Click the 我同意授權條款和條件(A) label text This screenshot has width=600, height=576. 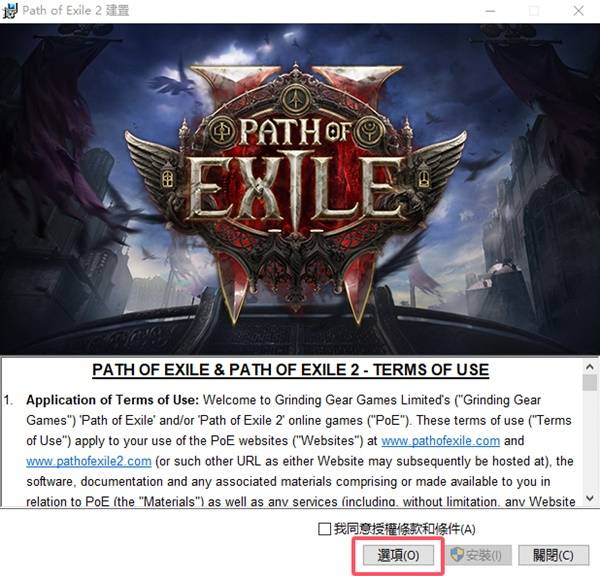pyautogui.click(x=404, y=529)
